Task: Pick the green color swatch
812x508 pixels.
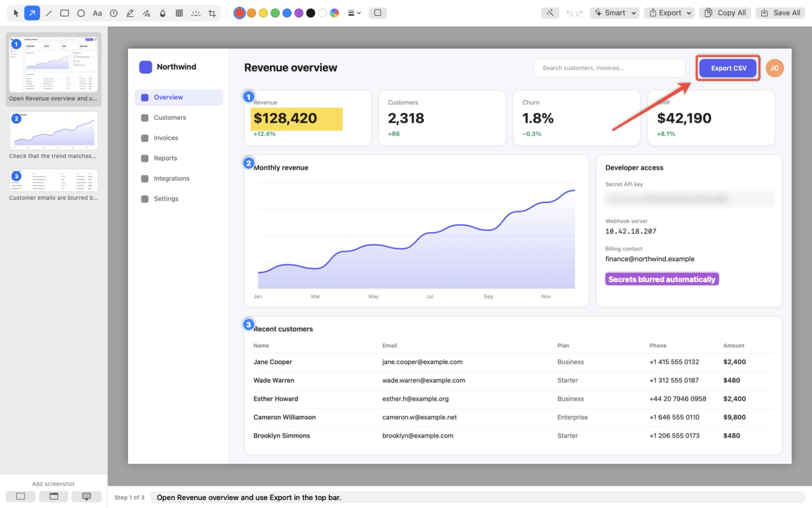Action: point(275,13)
